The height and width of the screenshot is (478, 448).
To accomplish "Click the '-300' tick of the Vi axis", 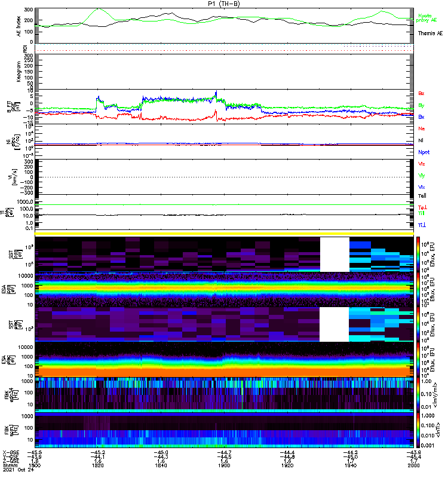I will click(27, 192).
